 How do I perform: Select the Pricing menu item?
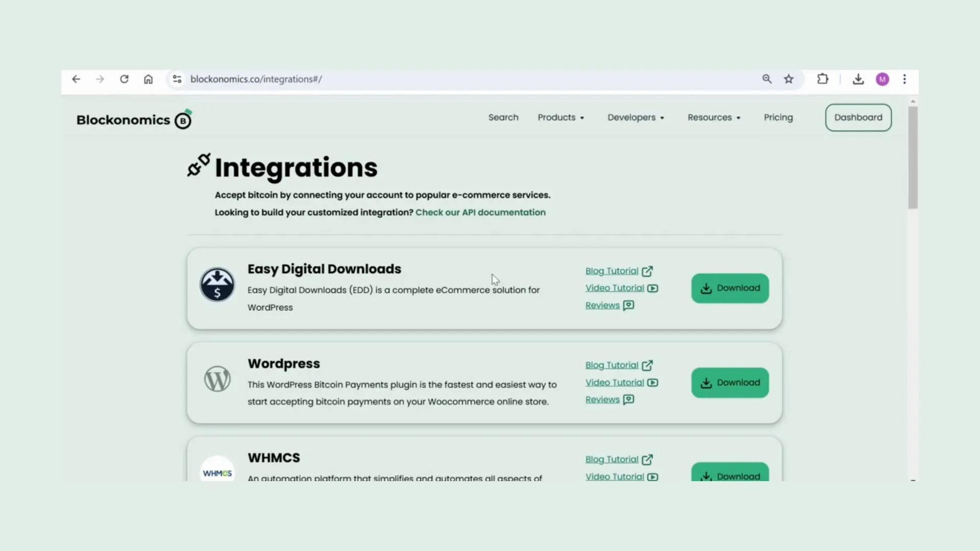tap(778, 117)
